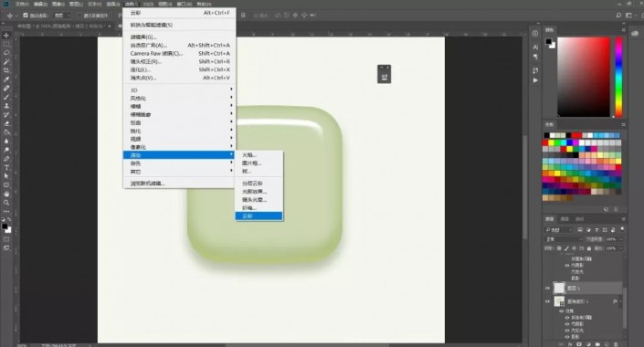Click the delete layer trash icon
The width and height of the screenshot is (644, 347).
click(616, 344)
